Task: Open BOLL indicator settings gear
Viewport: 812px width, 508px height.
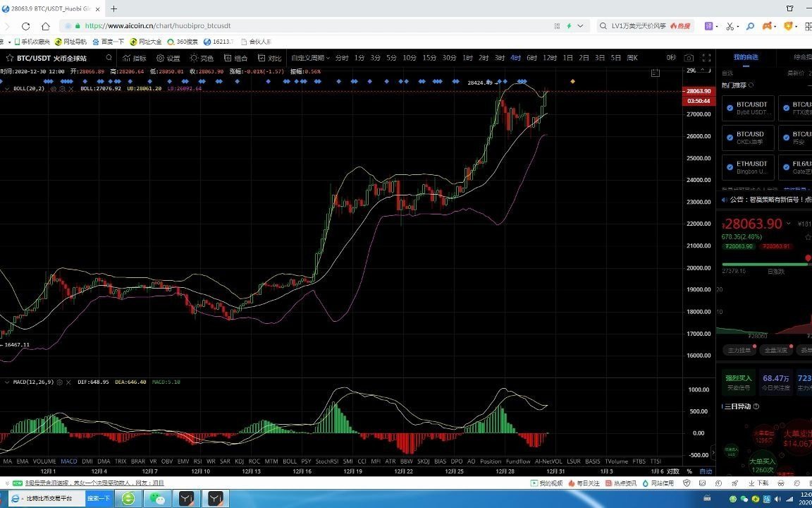Action: (61, 89)
